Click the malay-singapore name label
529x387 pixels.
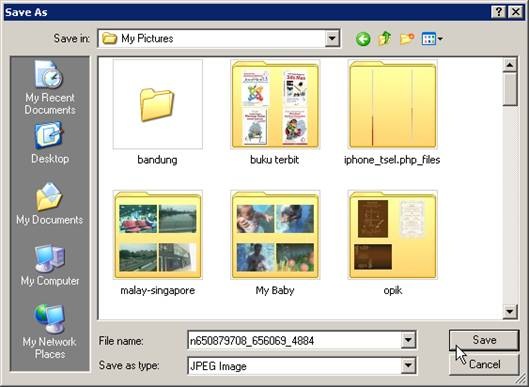pyautogui.click(x=158, y=291)
